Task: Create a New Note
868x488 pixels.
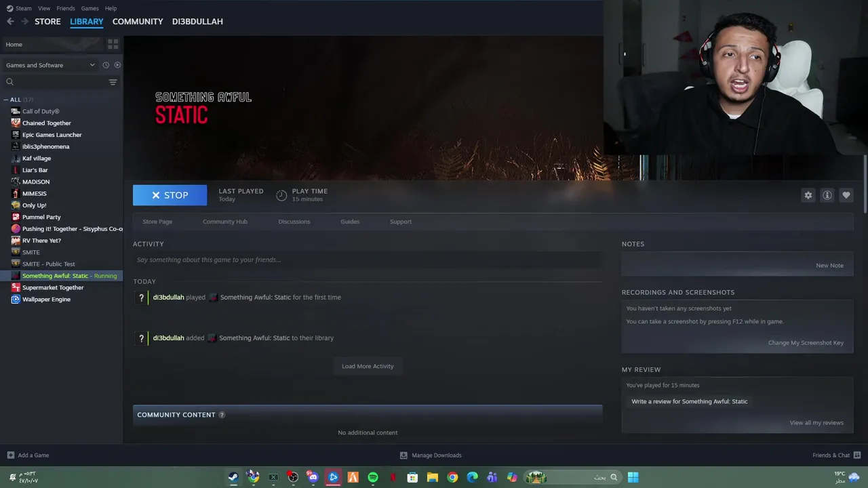Action: click(x=829, y=266)
